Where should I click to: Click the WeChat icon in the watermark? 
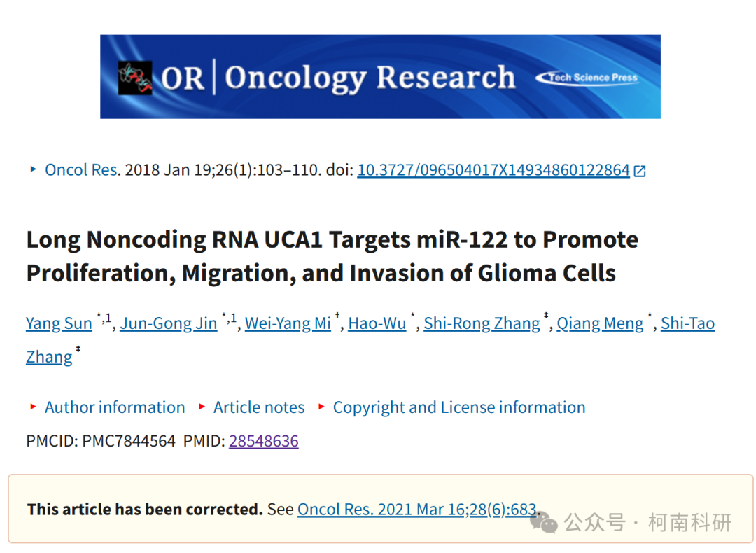[x=544, y=522]
